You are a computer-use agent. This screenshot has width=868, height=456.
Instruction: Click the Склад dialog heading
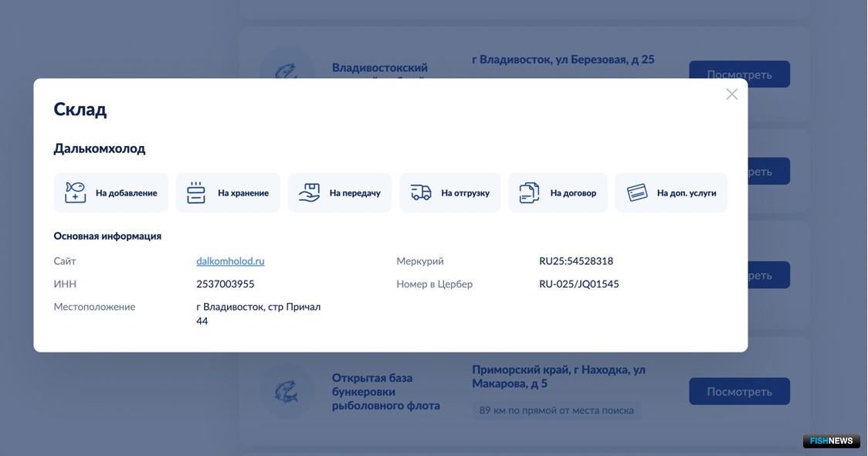(80, 109)
